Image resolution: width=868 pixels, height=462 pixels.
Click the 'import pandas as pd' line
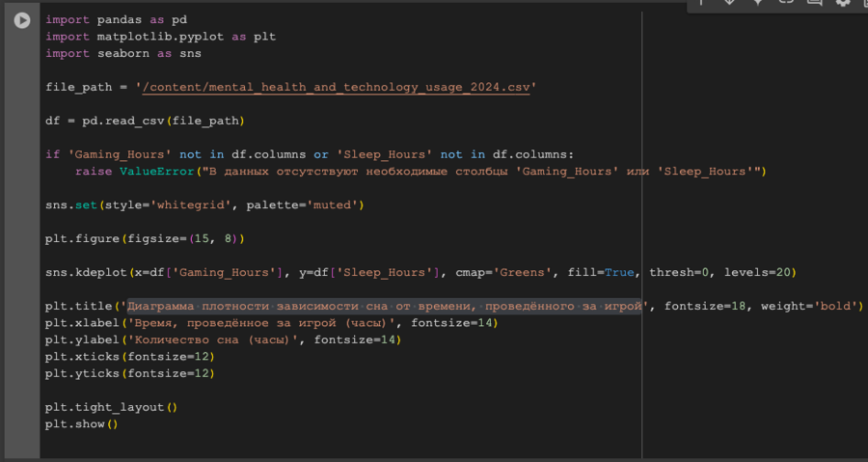[117, 20]
